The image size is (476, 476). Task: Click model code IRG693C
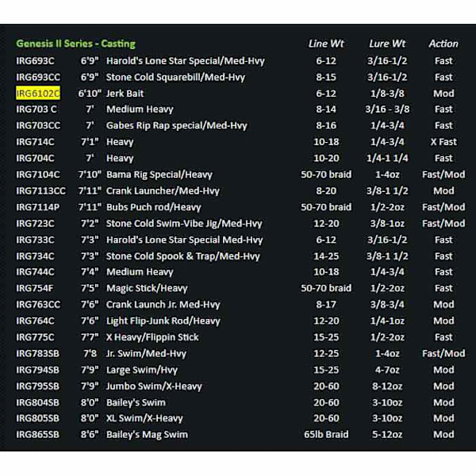tap(35, 61)
